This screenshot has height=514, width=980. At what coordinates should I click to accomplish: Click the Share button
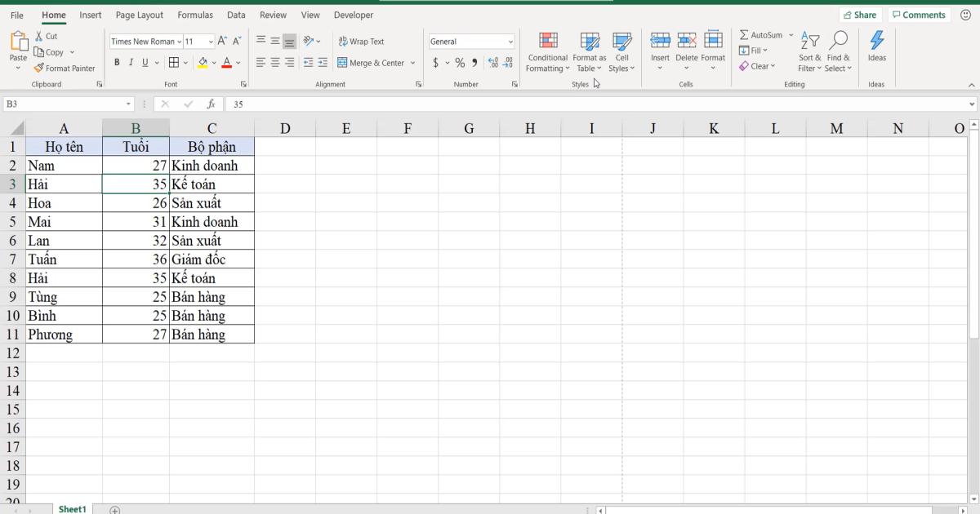(861, 14)
